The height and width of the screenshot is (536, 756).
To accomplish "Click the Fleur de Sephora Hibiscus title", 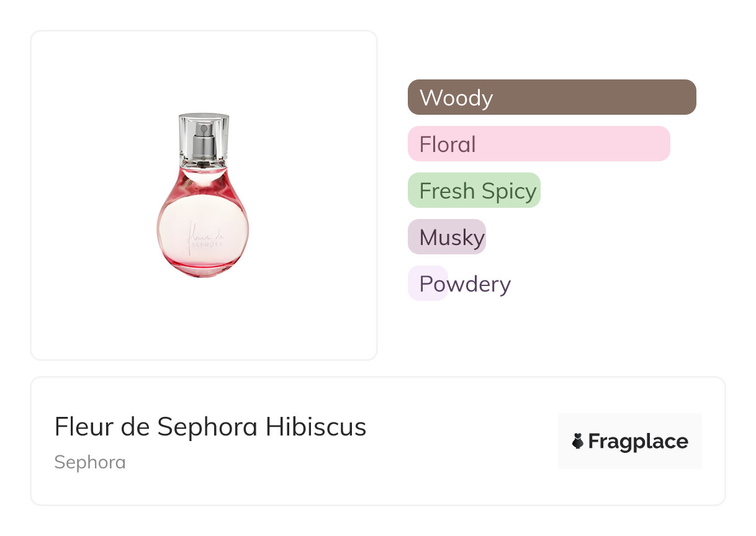I will tap(210, 427).
